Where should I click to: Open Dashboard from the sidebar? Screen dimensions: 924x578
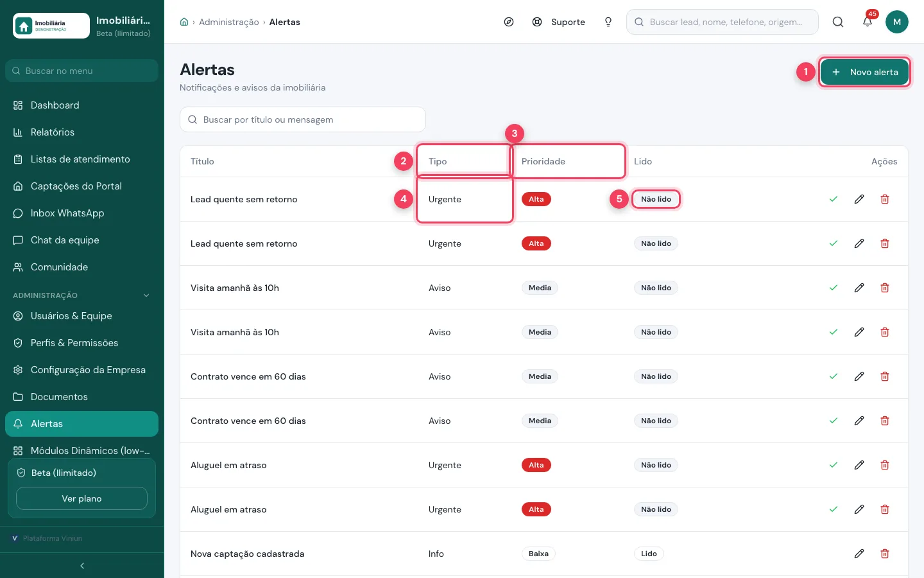coord(81,105)
